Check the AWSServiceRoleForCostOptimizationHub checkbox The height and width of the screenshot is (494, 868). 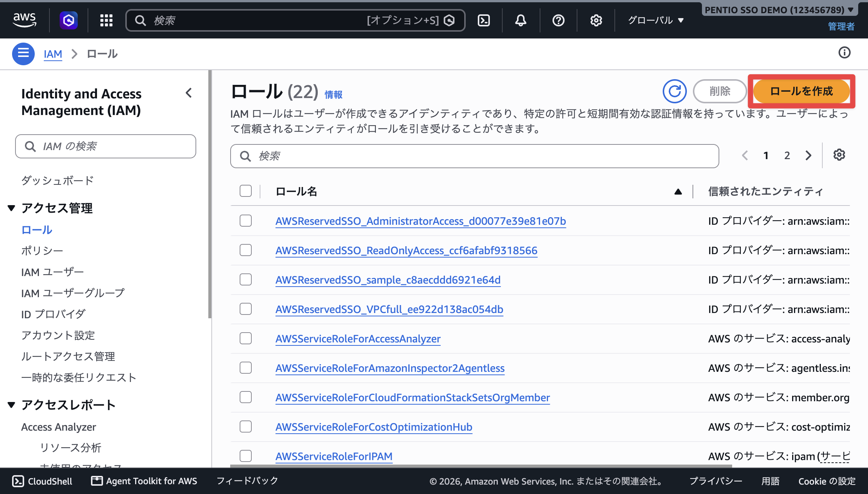click(x=246, y=426)
